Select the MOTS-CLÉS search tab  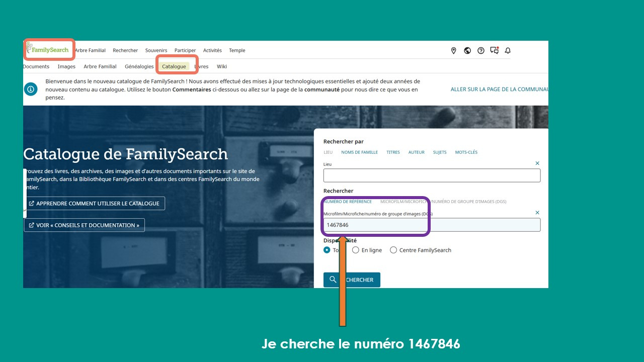[x=466, y=152]
